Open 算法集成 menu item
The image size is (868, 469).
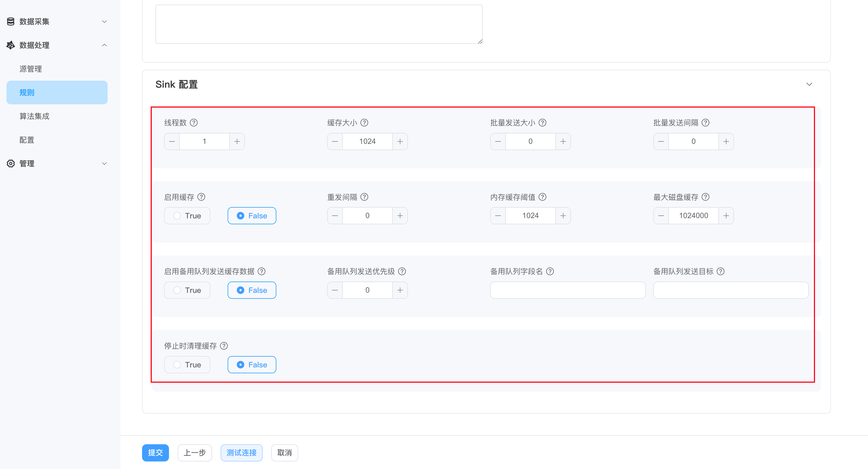click(x=34, y=116)
